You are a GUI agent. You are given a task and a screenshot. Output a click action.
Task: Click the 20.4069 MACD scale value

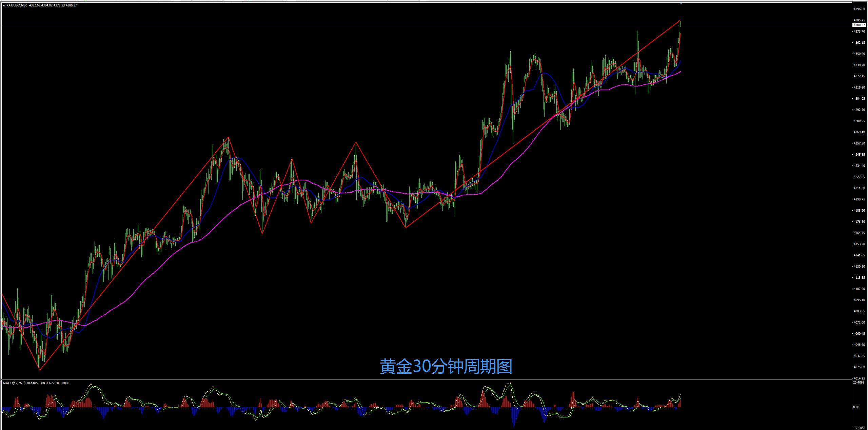tap(859, 383)
